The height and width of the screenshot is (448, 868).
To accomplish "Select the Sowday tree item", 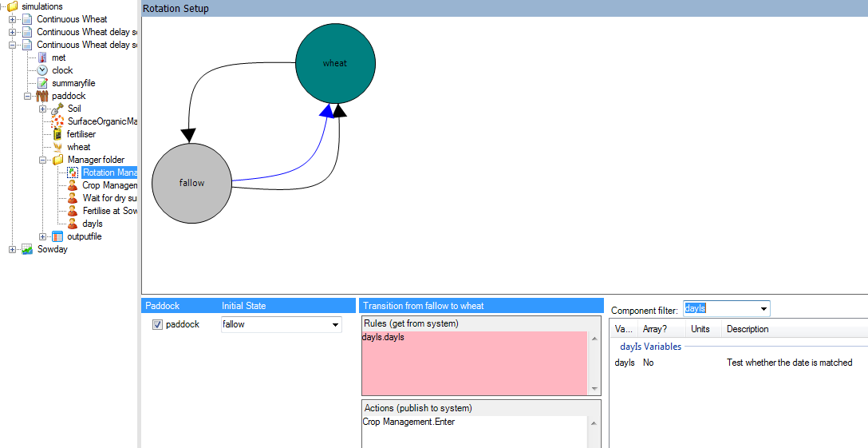I will click(52, 249).
